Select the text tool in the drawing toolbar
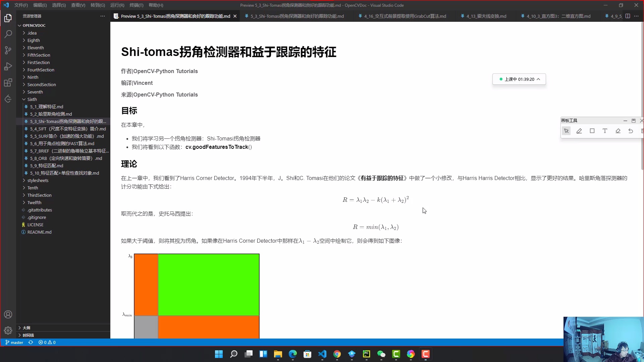This screenshot has height=362, width=644. pyautogui.click(x=605, y=131)
